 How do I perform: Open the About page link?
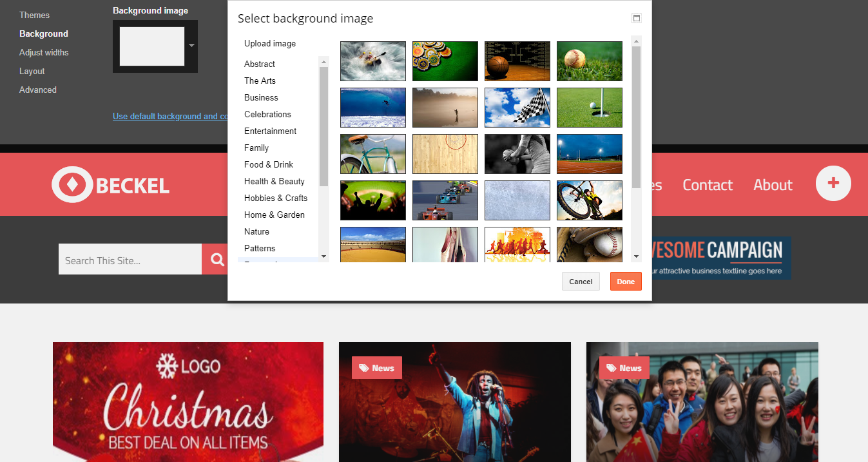(773, 185)
